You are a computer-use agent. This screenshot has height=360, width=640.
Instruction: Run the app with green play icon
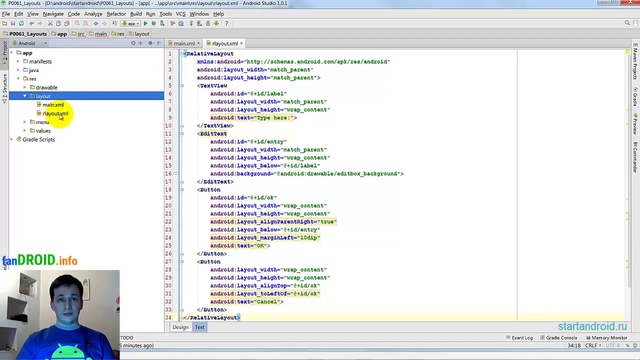click(x=146, y=24)
